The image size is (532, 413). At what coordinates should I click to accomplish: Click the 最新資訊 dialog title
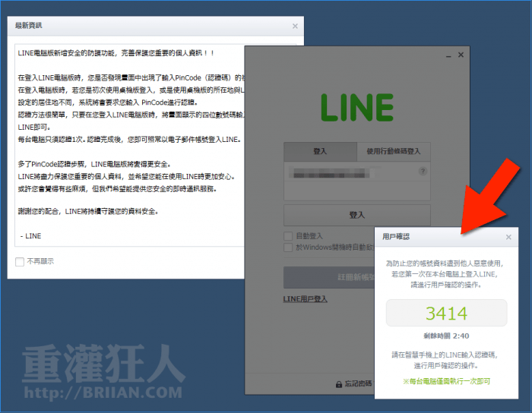click(29, 26)
